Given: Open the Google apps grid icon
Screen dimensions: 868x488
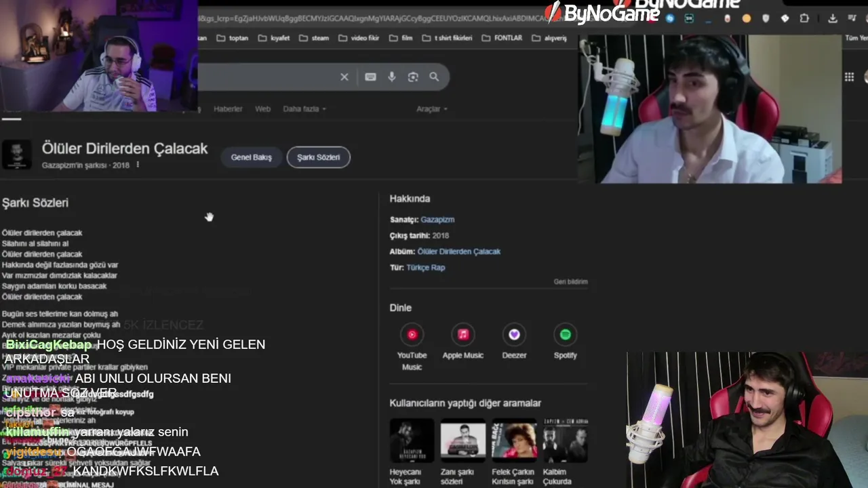Looking at the screenshot, I should [849, 77].
